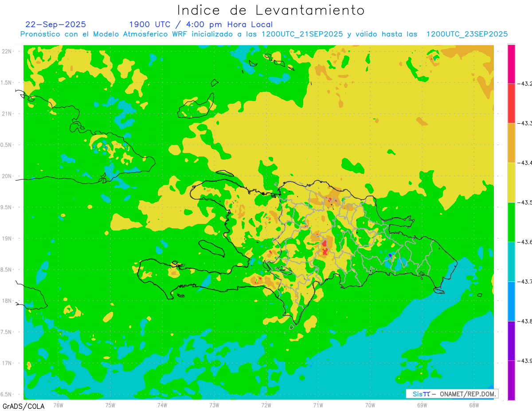Click the 'Indice de Levantamiento' title
The height and width of the screenshot is (411, 532).
coord(271,10)
